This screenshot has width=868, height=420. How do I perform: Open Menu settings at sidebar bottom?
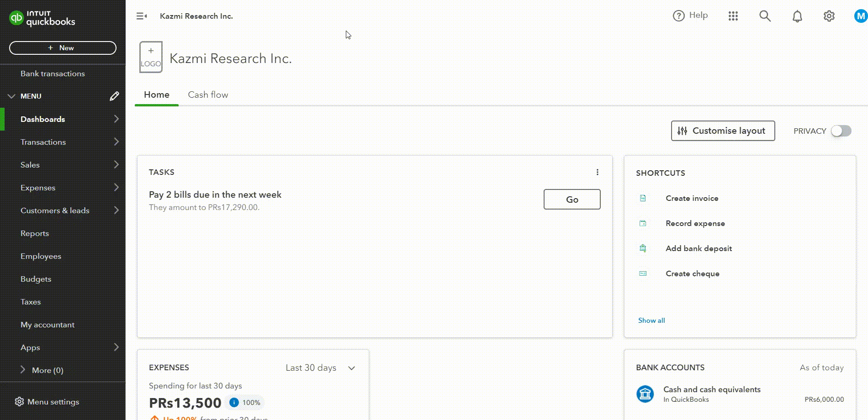pyautogui.click(x=47, y=402)
